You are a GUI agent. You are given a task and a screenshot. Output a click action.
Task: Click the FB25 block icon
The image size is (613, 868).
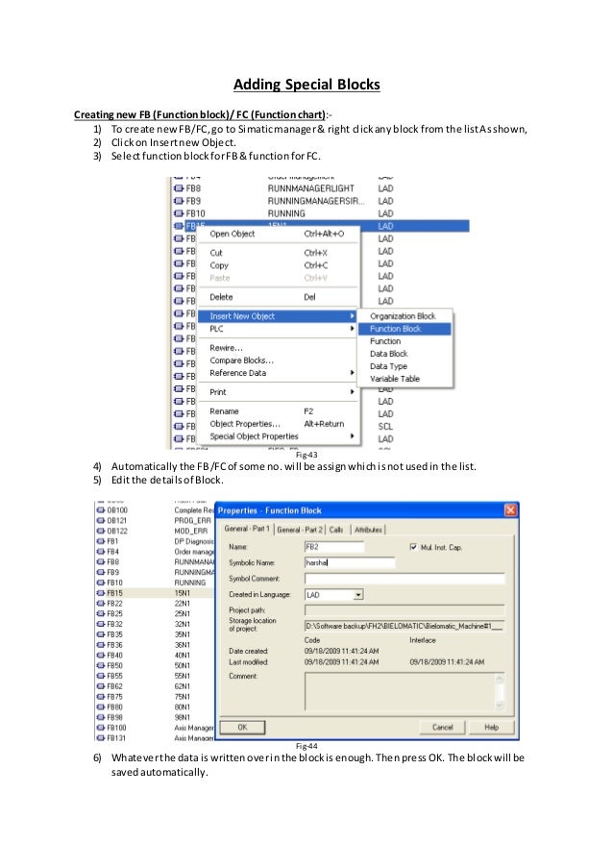click(101, 613)
